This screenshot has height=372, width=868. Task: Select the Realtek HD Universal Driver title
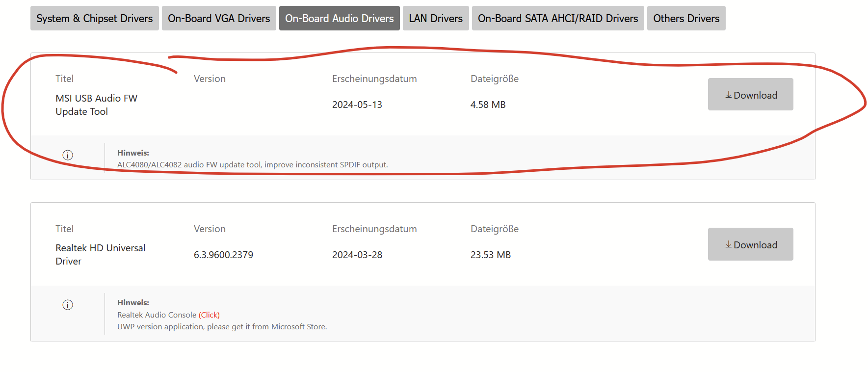101,254
